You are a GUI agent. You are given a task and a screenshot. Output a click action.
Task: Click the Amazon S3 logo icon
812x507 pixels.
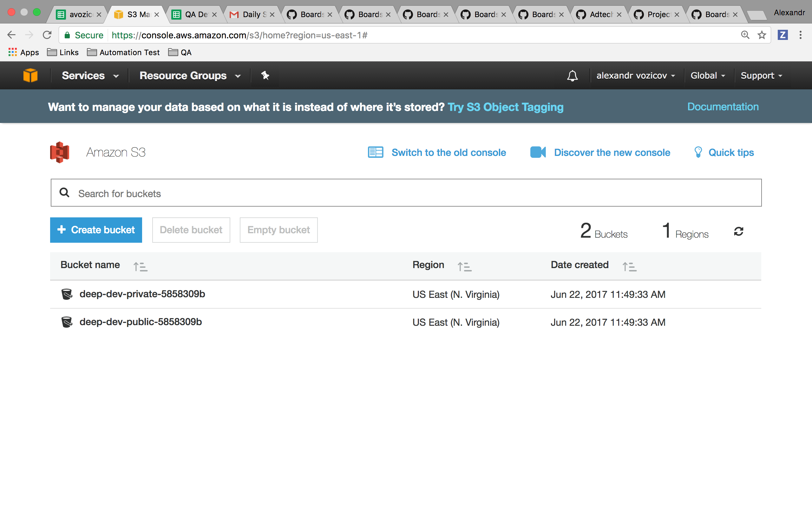click(x=60, y=152)
